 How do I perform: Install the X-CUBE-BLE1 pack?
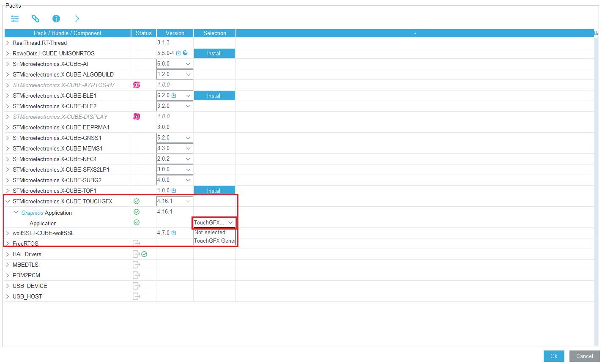(214, 96)
